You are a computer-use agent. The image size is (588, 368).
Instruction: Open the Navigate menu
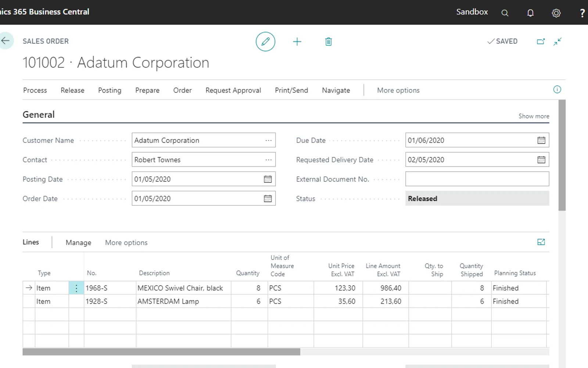click(x=336, y=90)
